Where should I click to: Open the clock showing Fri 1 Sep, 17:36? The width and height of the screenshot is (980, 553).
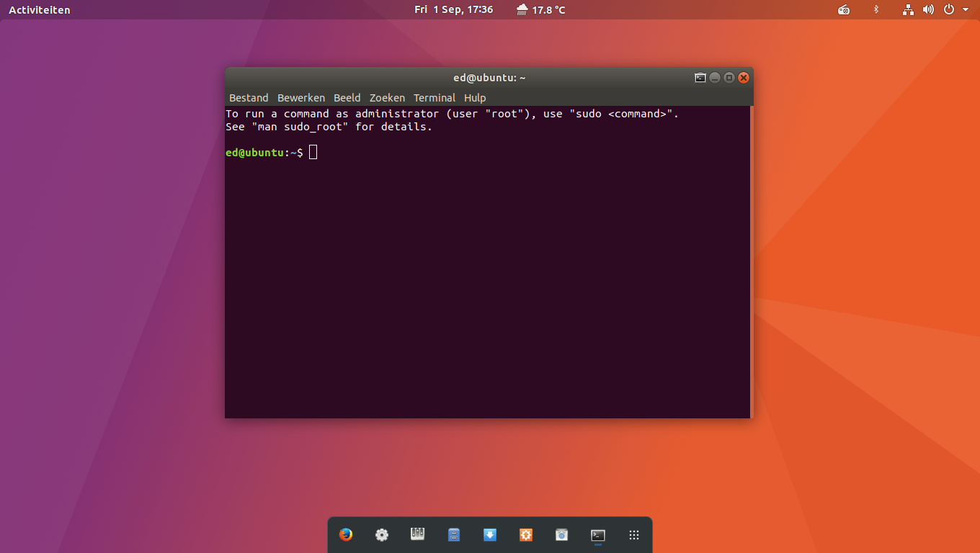click(x=454, y=9)
